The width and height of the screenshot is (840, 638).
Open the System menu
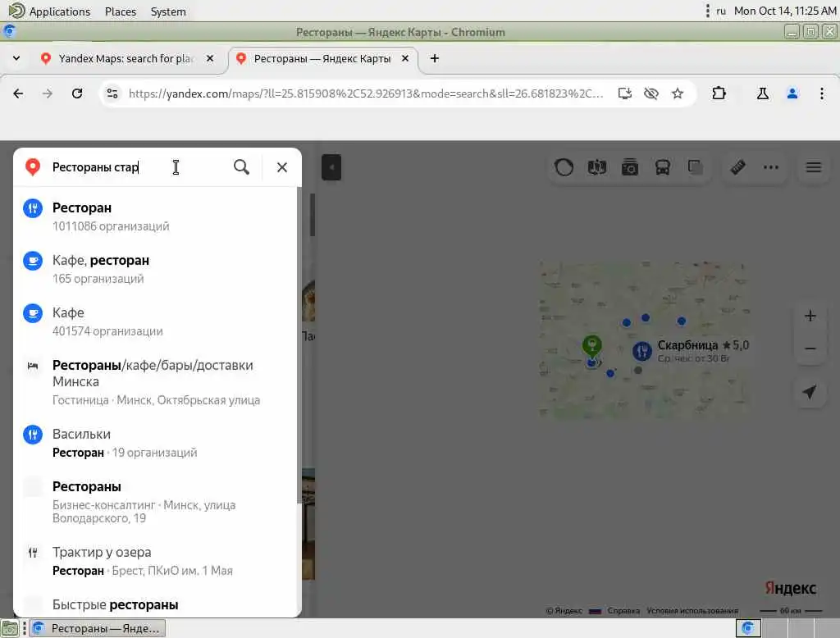(x=168, y=11)
